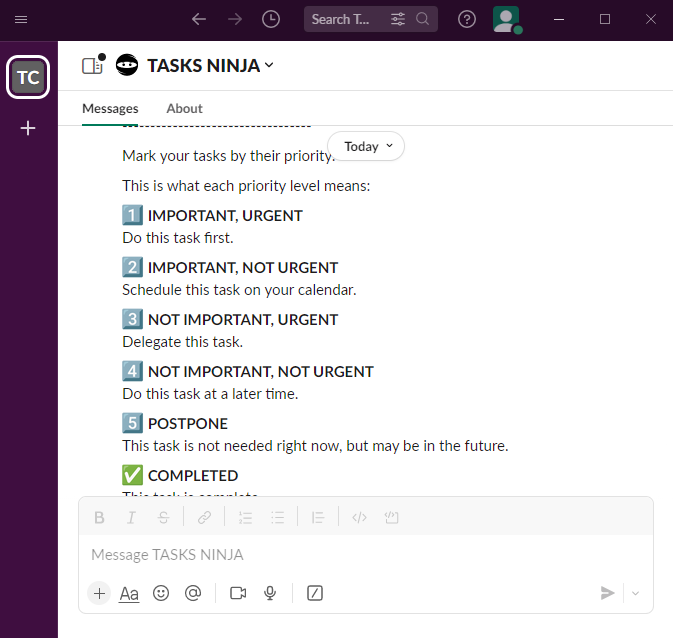Switch to the About tab
Screen dimensions: 673x638
click(184, 108)
